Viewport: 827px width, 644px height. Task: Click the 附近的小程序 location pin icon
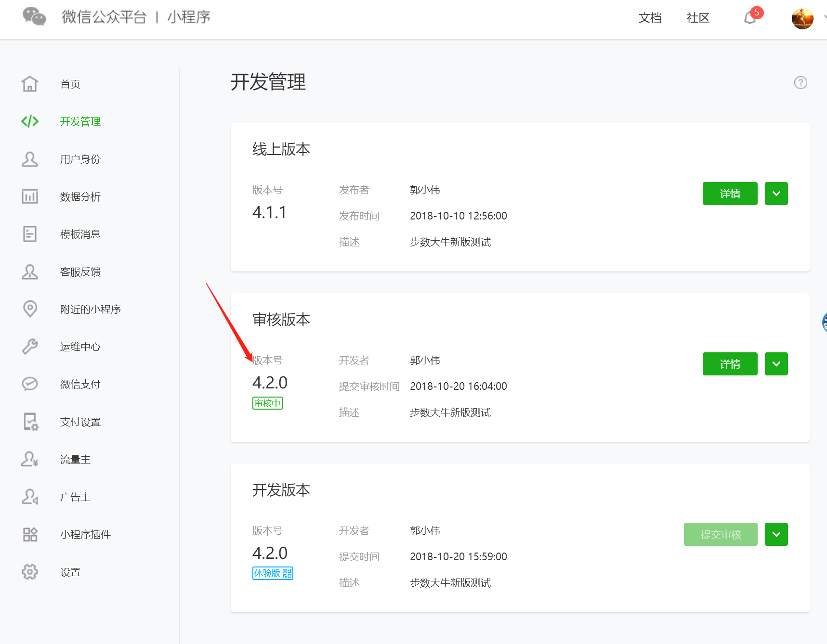pyautogui.click(x=30, y=309)
